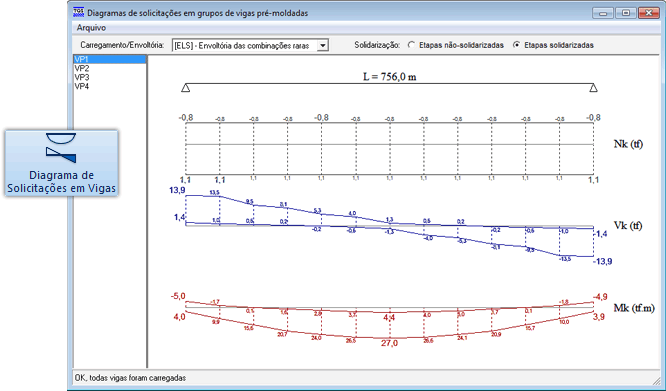Select Etapas não-solidarizadas radio button
Viewport: 666px width, 391px height.
click(x=411, y=45)
